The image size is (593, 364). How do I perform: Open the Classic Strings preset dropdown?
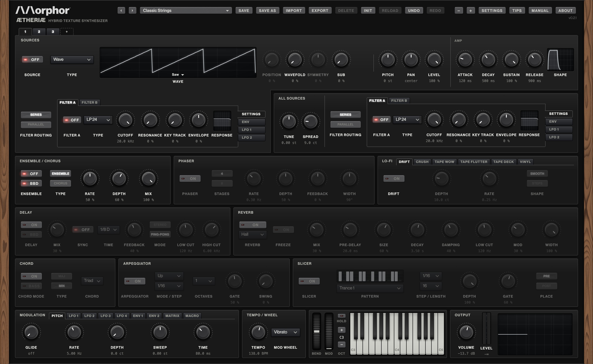[x=186, y=10]
